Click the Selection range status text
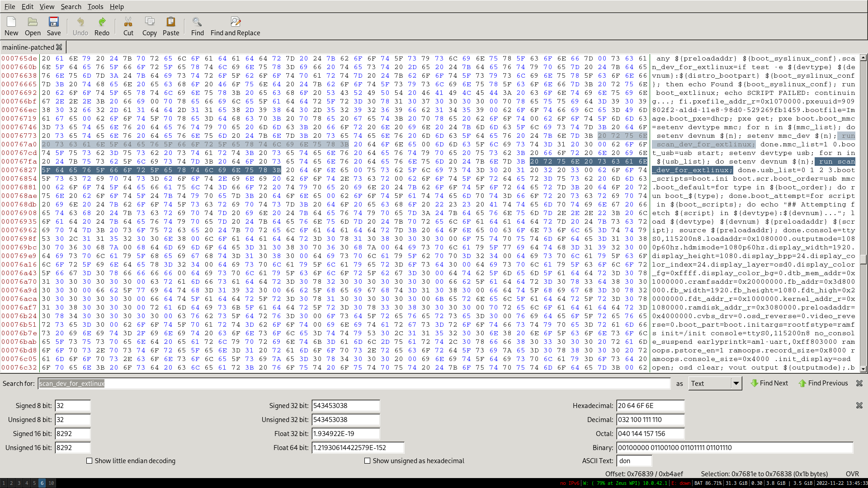The image size is (868, 488). point(764,474)
